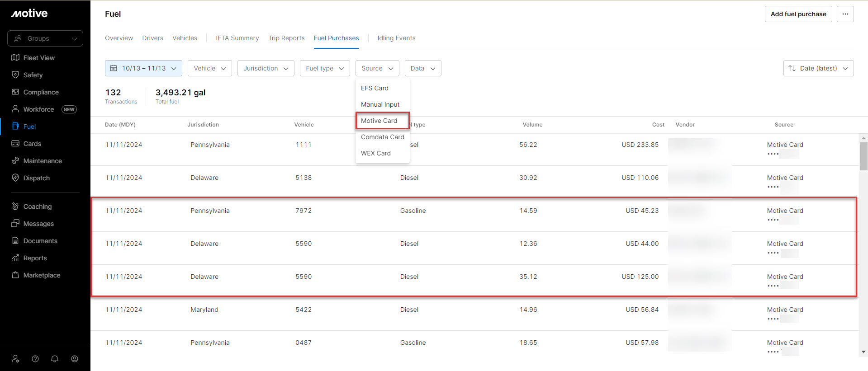The height and width of the screenshot is (371, 868).
Task: Open more options ellipsis button
Action: coord(845,14)
